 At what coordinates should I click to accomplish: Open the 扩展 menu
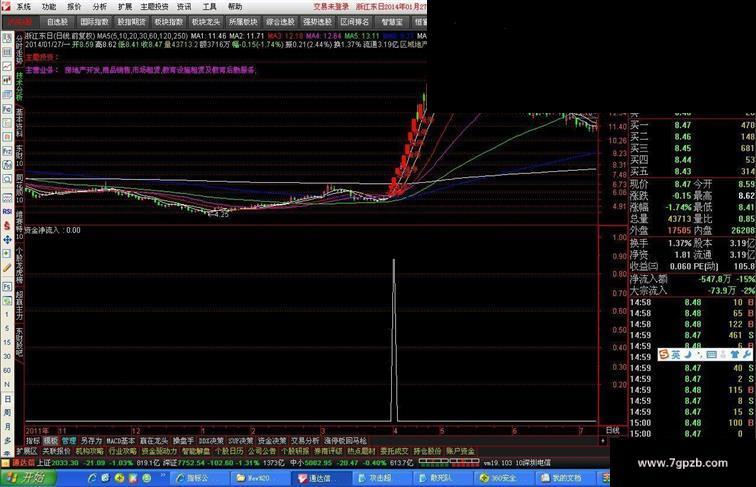pyautogui.click(x=125, y=7)
